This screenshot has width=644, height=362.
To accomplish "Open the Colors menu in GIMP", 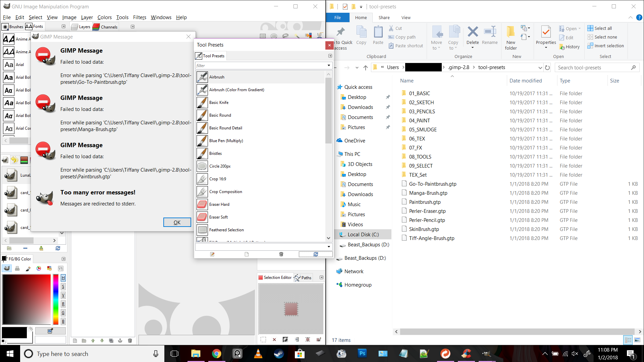I will point(105,17).
